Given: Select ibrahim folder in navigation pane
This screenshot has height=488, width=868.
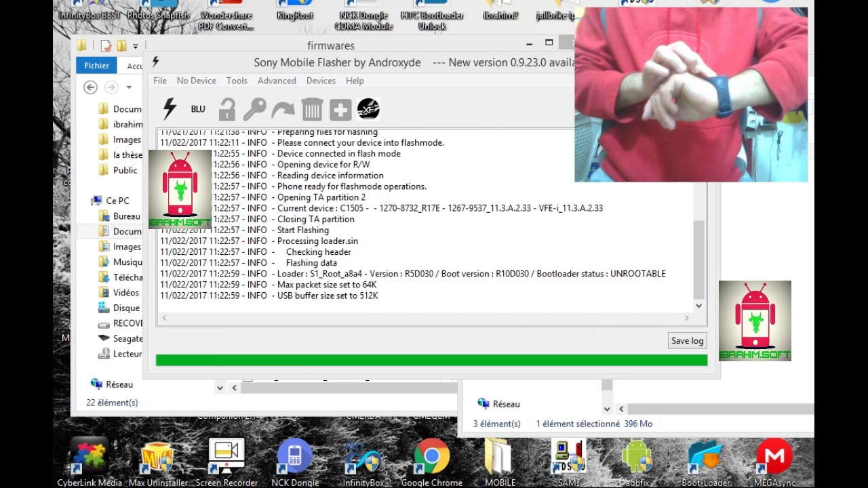Looking at the screenshot, I should pyautogui.click(x=120, y=124).
